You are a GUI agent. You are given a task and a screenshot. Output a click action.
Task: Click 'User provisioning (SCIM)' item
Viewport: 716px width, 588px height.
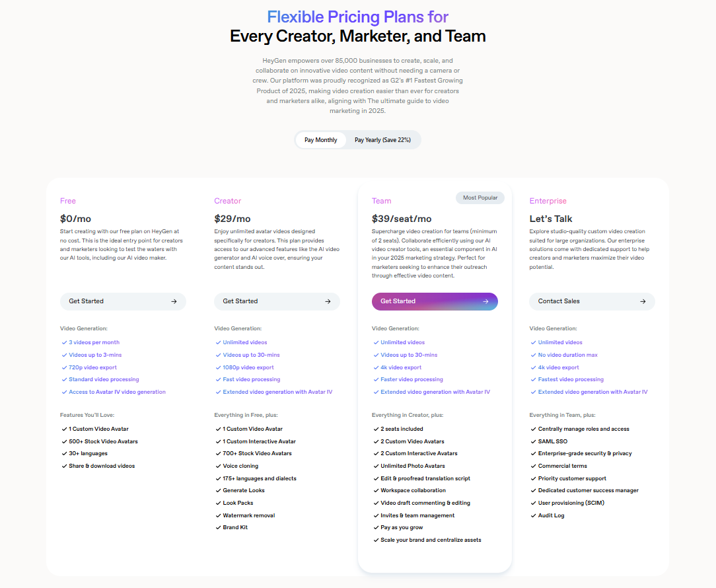(x=571, y=503)
